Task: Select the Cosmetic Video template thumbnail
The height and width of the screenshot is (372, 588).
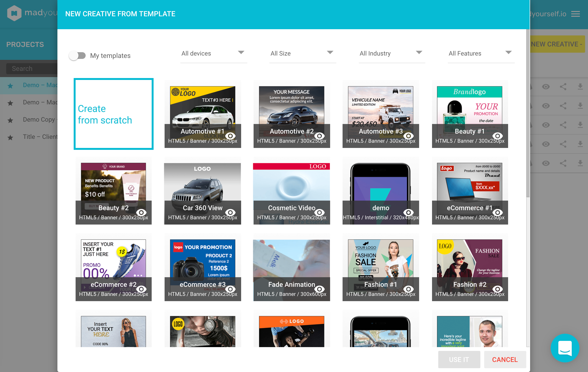Action: (292, 191)
